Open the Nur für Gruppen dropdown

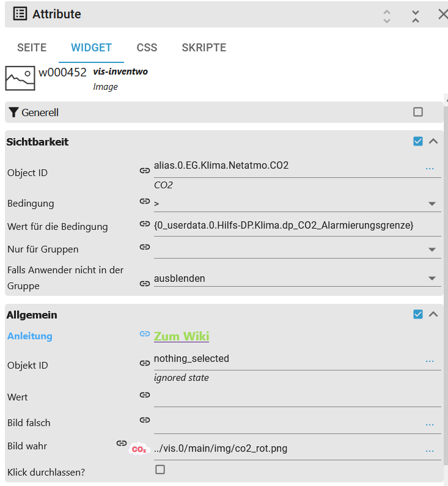[431, 249]
